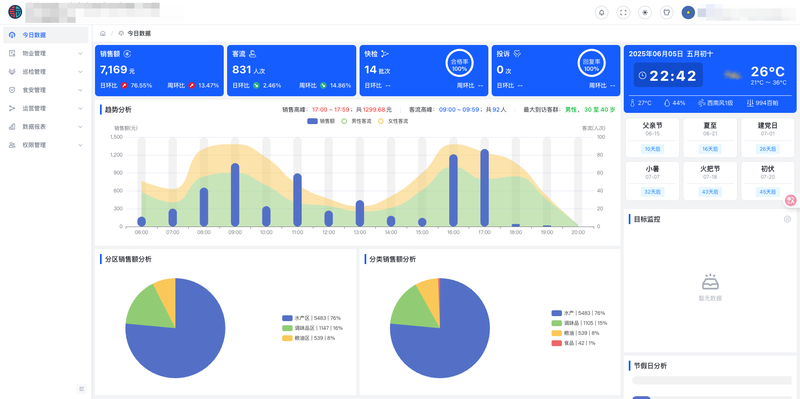The image size is (800, 399).
Task: Open the skin/shirt theme icon
Action: pos(666,13)
